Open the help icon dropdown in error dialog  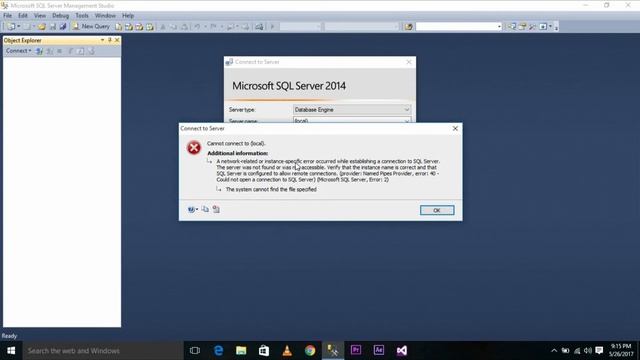[x=193, y=209]
